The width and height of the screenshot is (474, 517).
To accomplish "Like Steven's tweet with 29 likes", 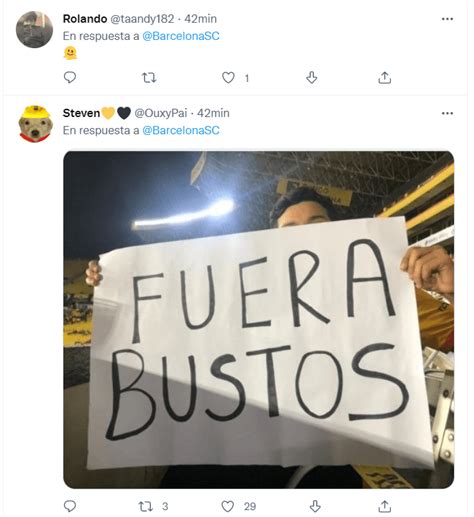I will [228, 506].
